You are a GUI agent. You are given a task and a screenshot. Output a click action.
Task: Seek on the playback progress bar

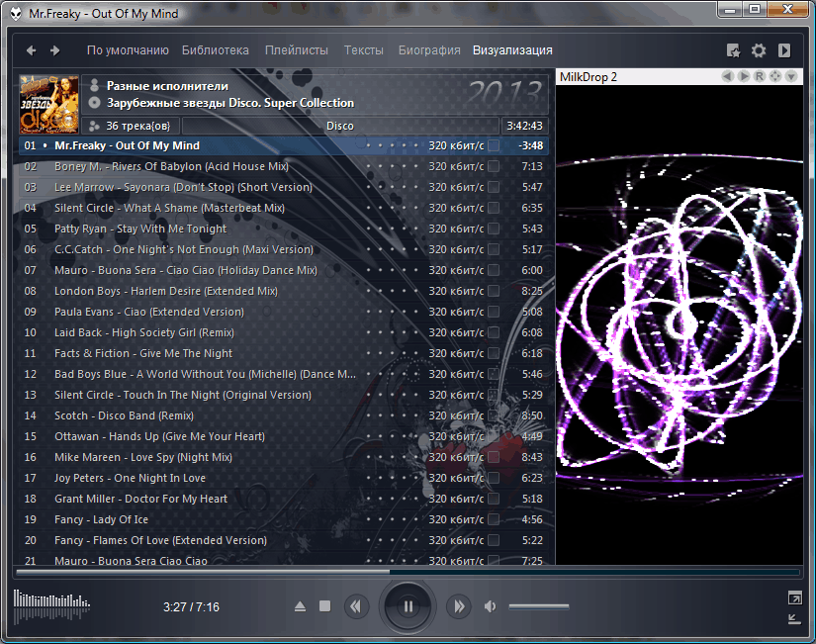[x=408, y=572]
